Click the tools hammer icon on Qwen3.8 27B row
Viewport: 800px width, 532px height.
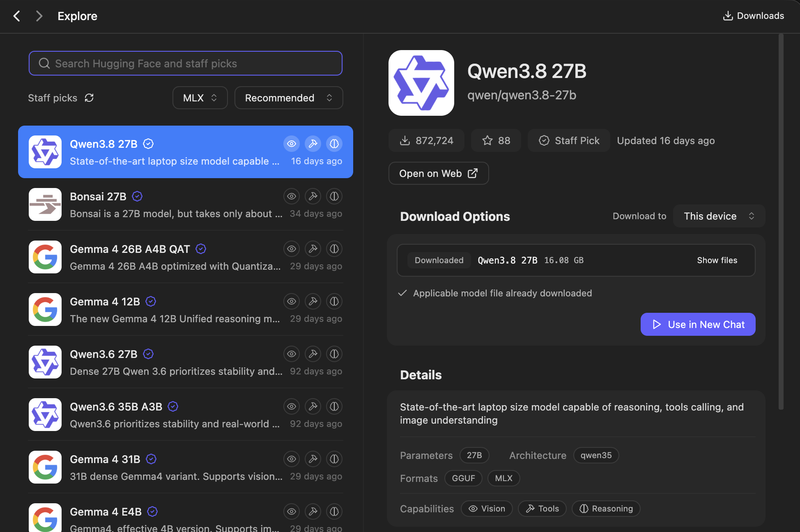pos(313,144)
